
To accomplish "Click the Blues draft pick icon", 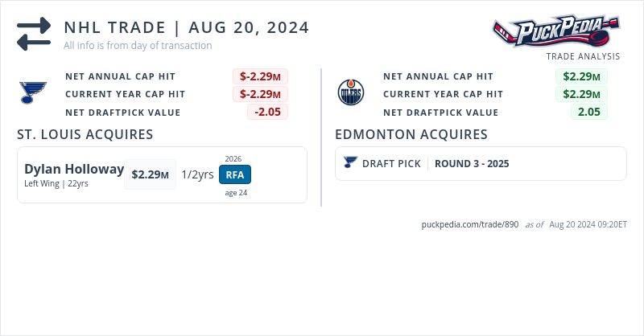I will 349,163.
